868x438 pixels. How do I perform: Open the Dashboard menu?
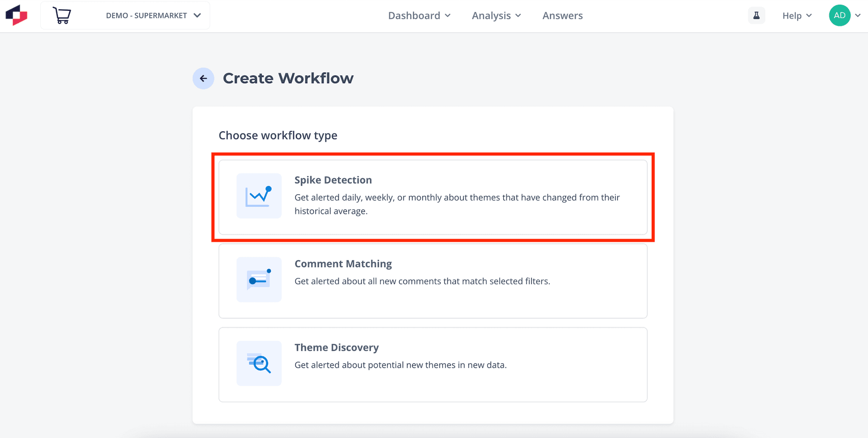(x=420, y=15)
